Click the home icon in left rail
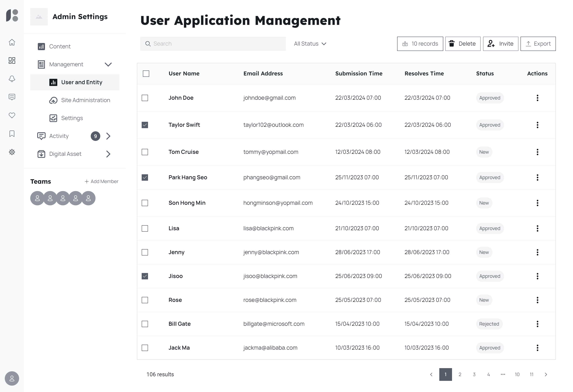 pos(12,42)
